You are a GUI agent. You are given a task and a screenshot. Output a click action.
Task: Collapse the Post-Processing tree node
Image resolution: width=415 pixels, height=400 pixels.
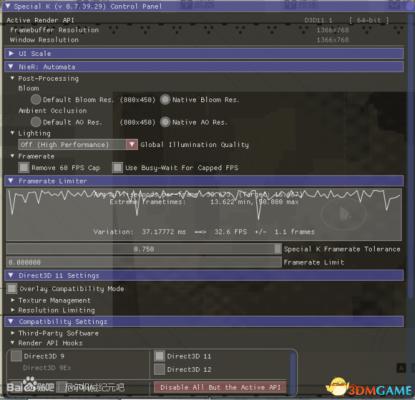12,78
